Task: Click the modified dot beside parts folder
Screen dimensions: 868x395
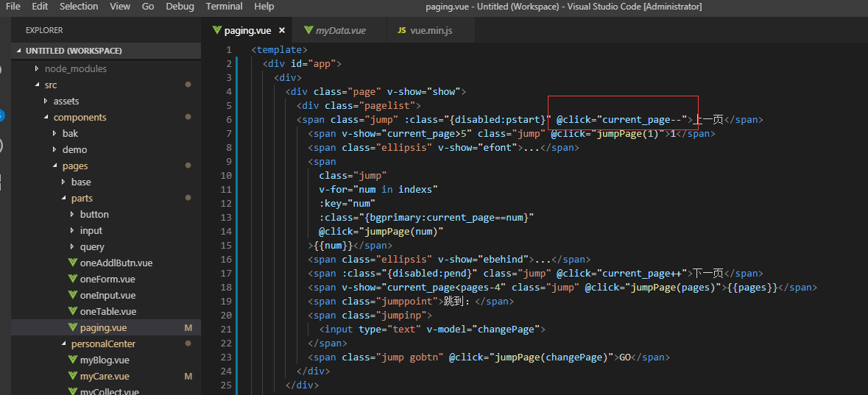Action: click(188, 198)
